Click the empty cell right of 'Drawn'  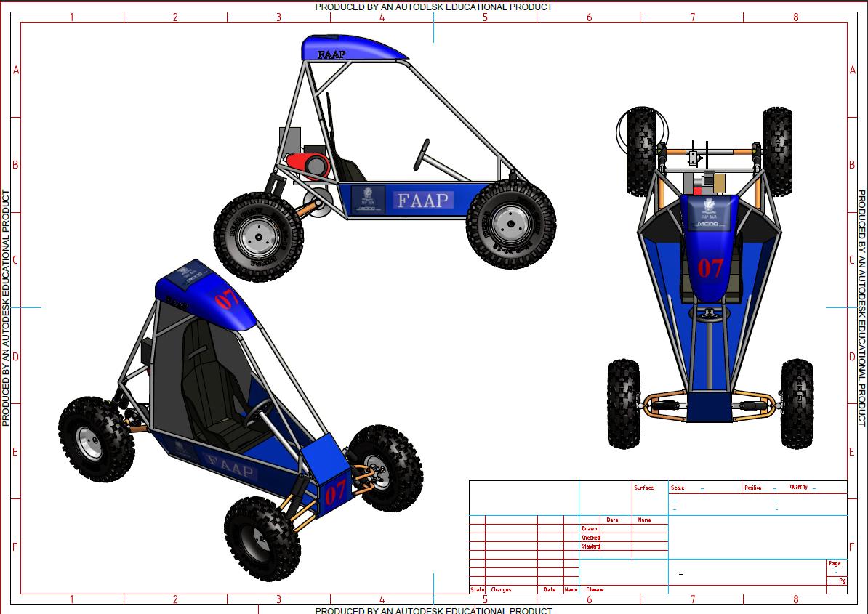615,529
